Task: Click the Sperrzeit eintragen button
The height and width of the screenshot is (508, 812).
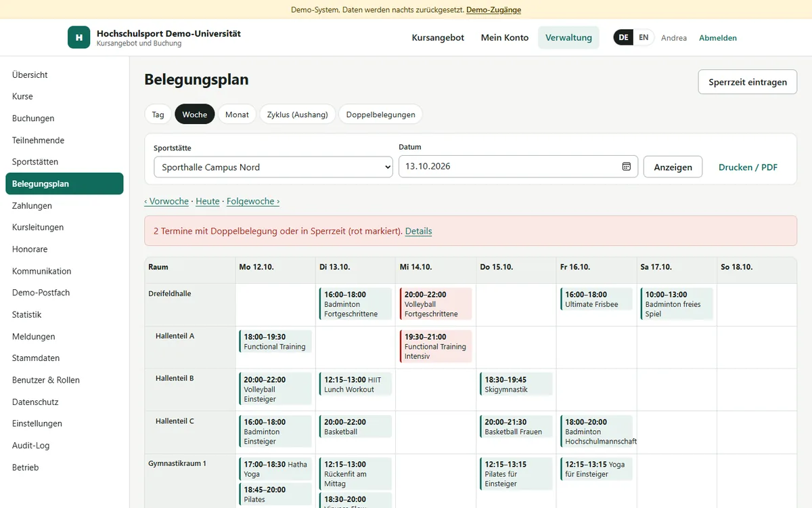Action: tap(748, 82)
